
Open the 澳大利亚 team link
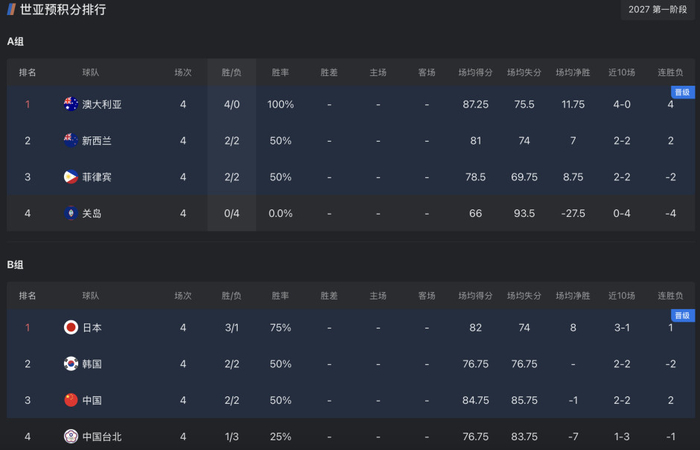coord(101,104)
